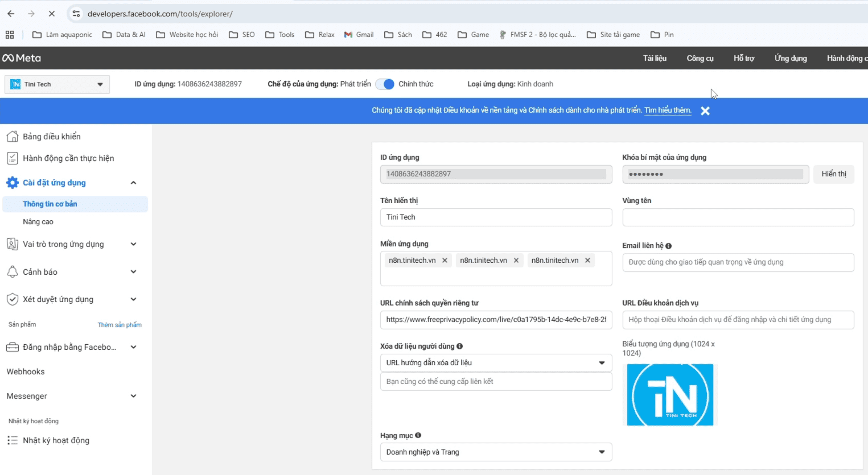Open Hỗ trợ in top navigation

(744, 58)
